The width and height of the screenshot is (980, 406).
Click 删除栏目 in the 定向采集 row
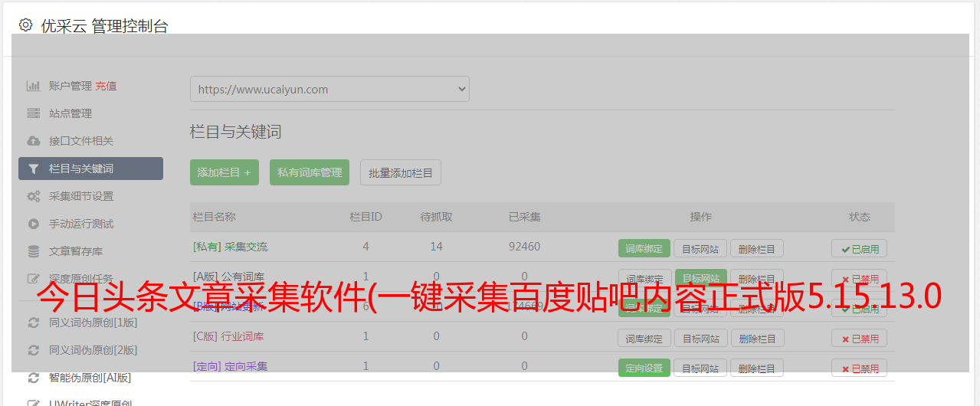tap(757, 368)
